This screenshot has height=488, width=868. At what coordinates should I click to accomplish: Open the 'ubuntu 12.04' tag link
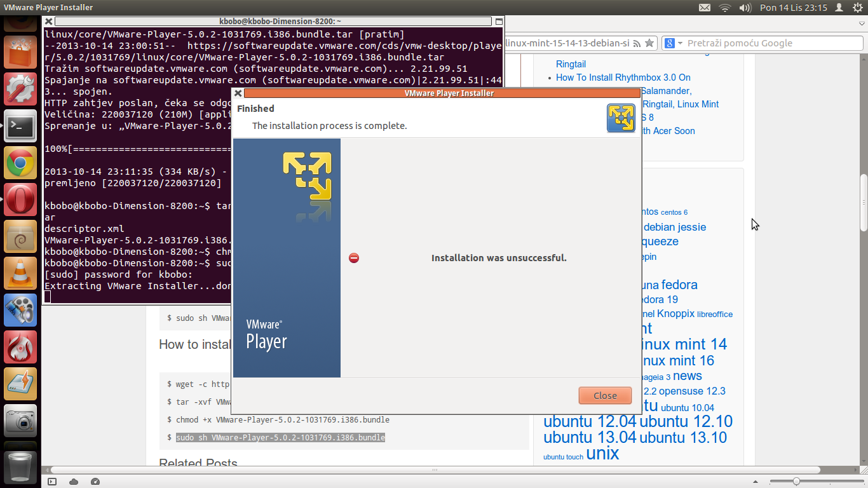[x=590, y=421]
